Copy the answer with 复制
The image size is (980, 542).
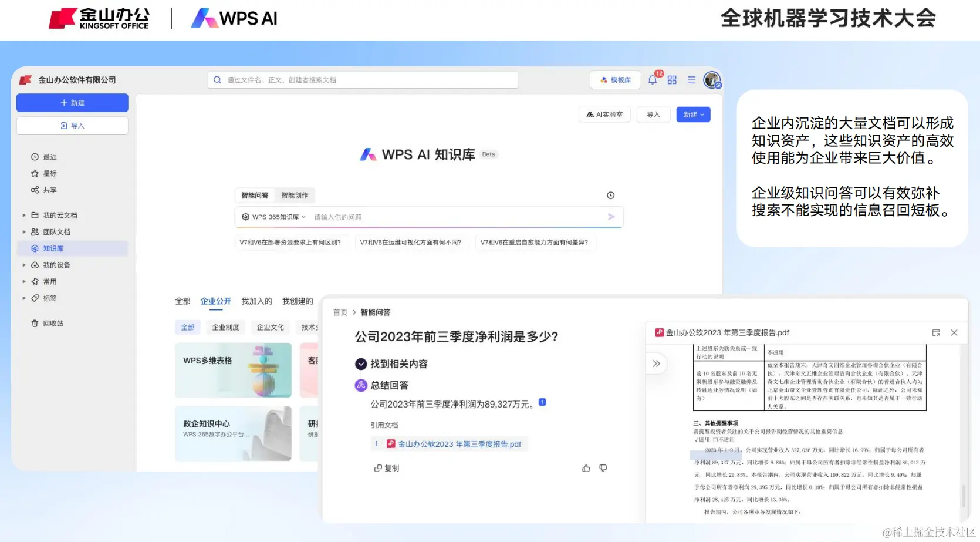pyautogui.click(x=387, y=468)
